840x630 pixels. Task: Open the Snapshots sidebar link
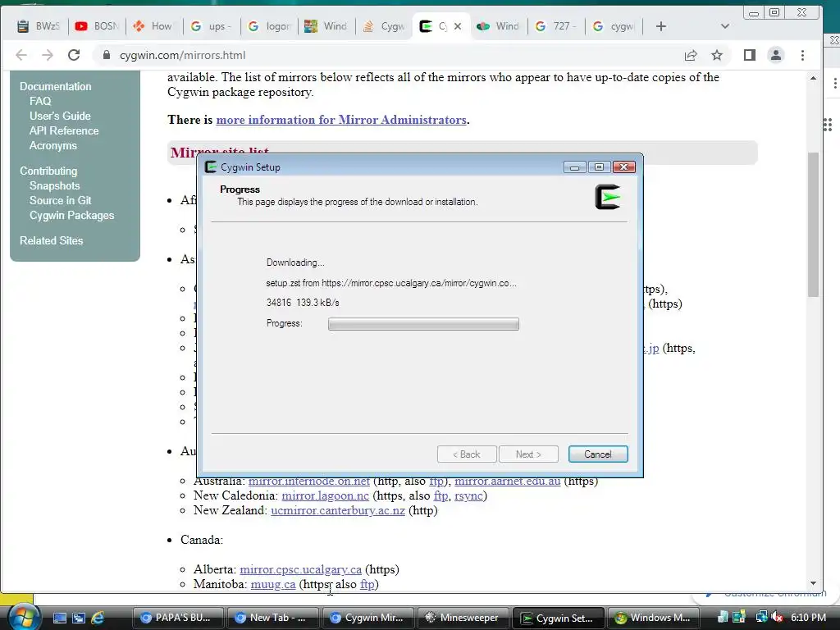55,186
